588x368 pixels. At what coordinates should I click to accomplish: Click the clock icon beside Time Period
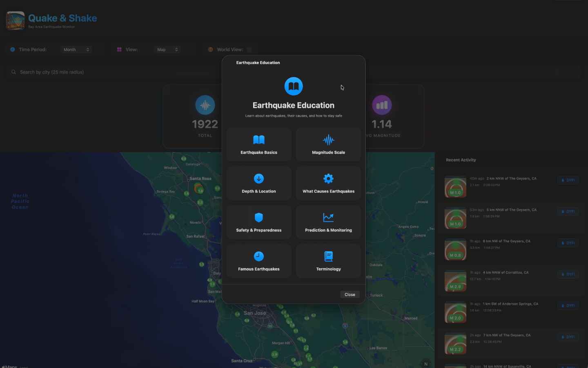[13, 49]
